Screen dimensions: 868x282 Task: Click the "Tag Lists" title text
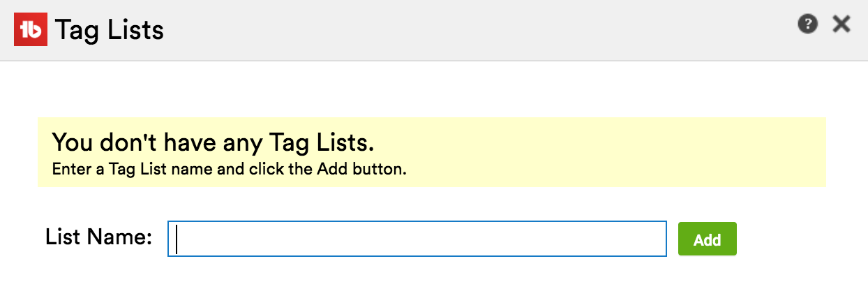coord(110,30)
